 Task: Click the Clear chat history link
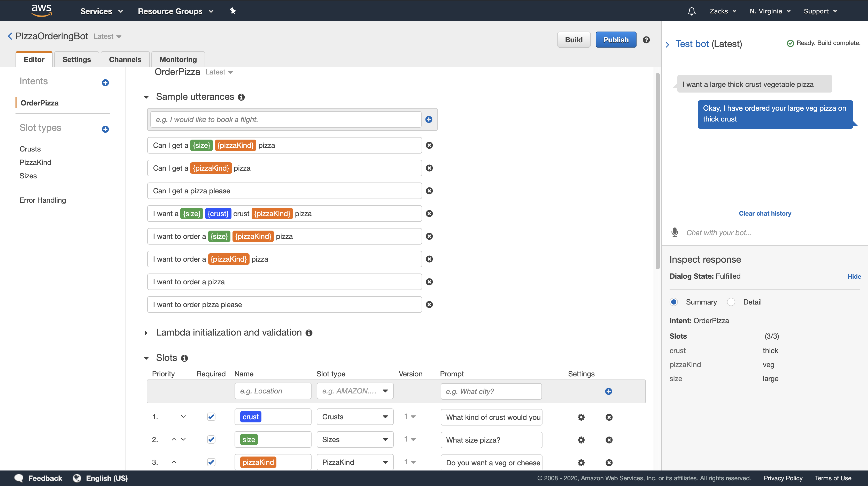765,213
